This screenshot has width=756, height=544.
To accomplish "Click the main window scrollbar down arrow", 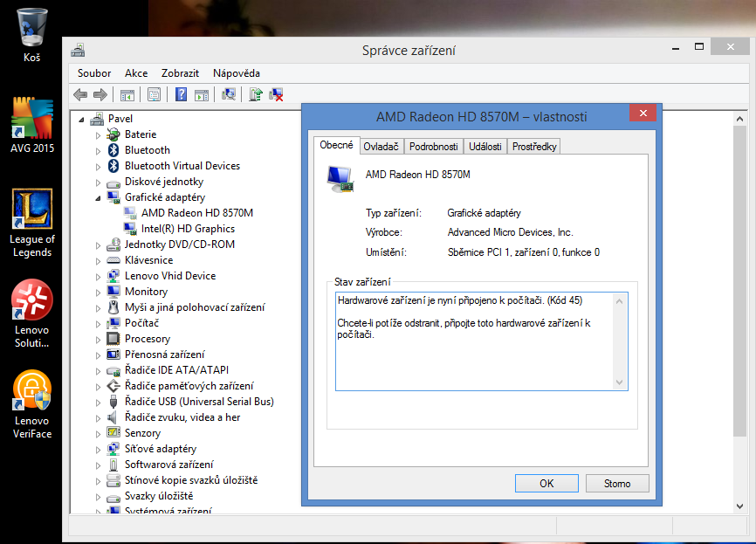I will pyautogui.click(x=739, y=506).
